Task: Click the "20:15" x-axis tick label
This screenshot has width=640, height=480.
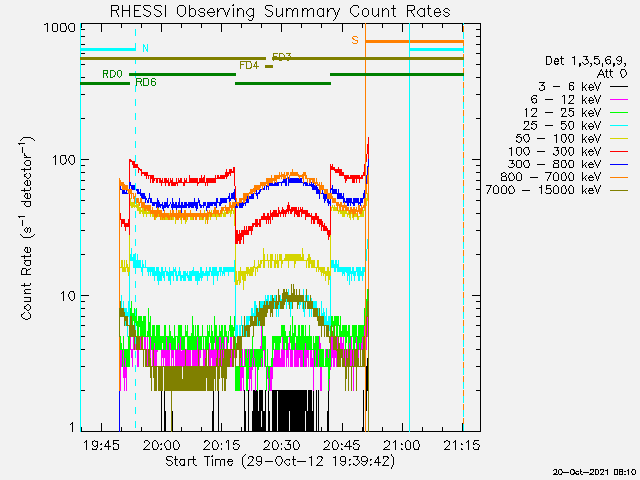Action: click(222, 445)
